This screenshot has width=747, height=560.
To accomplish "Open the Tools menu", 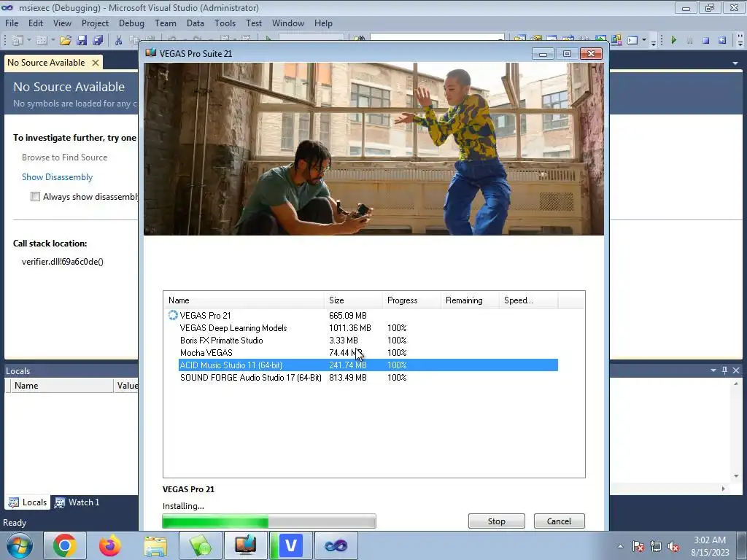I will point(225,23).
